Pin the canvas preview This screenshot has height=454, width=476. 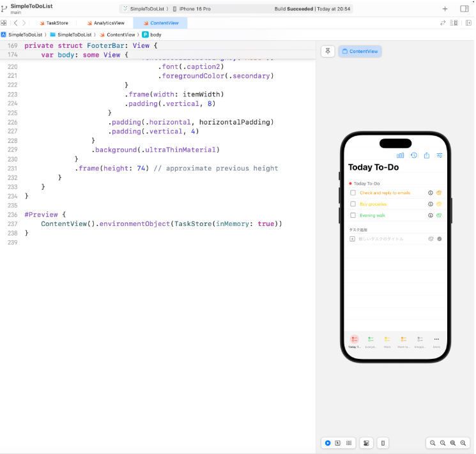(328, 51)
